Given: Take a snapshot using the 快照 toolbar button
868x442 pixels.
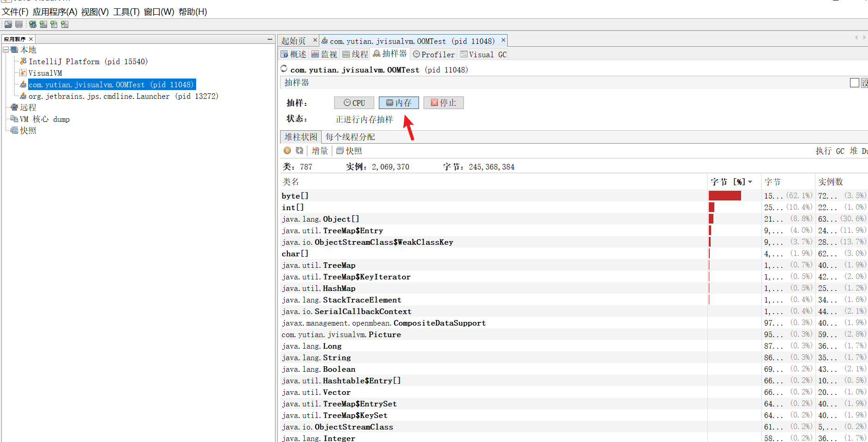Looking at the screenshot, I should [349, 151].
